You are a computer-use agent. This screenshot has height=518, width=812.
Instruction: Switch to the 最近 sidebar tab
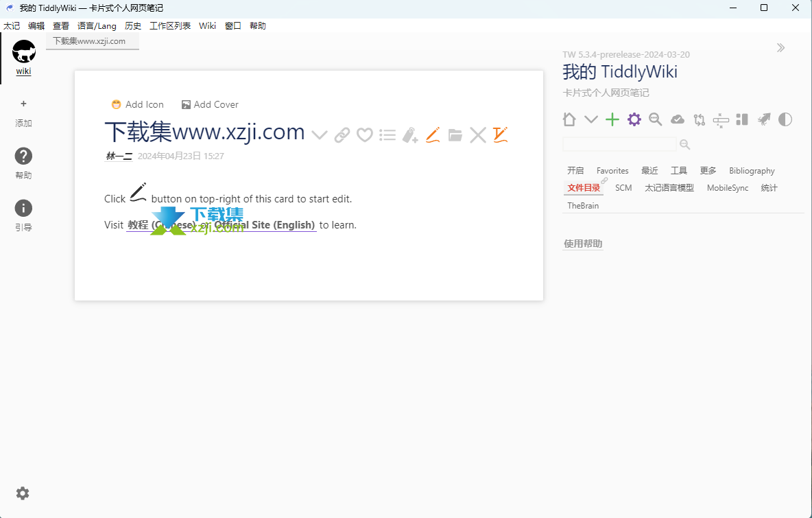[649, 171]
